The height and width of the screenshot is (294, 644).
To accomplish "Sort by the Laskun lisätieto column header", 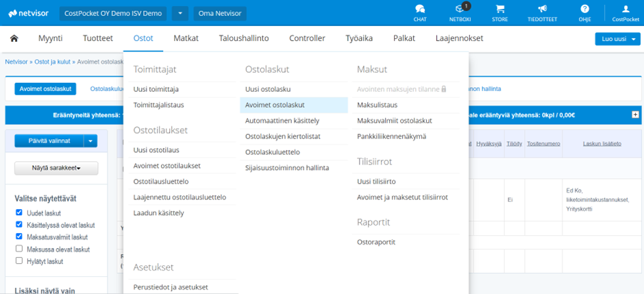I will click(602, 144).
